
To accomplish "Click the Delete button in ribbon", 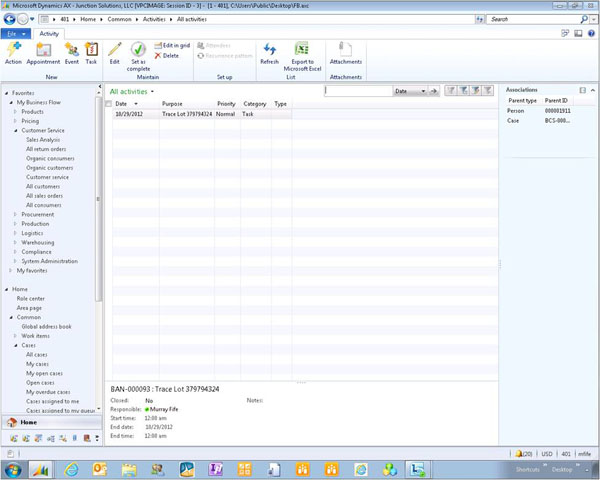I will point(166,55).
